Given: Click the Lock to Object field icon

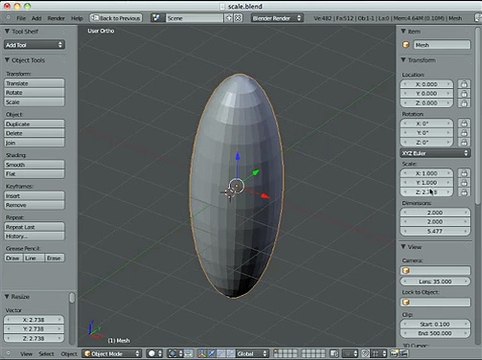Looking at the screenshot, I should (x=406, y=302).
